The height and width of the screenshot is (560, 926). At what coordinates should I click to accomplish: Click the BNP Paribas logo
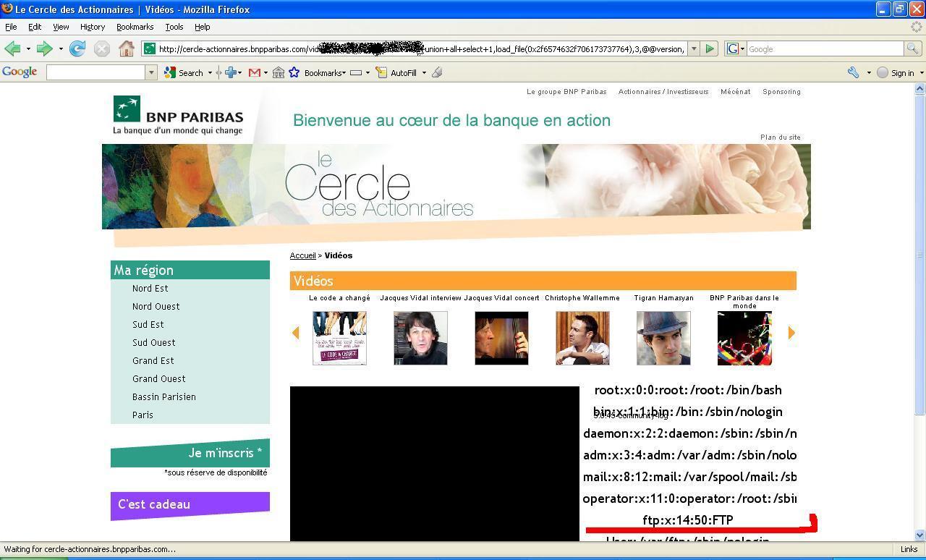coord(178,115)
